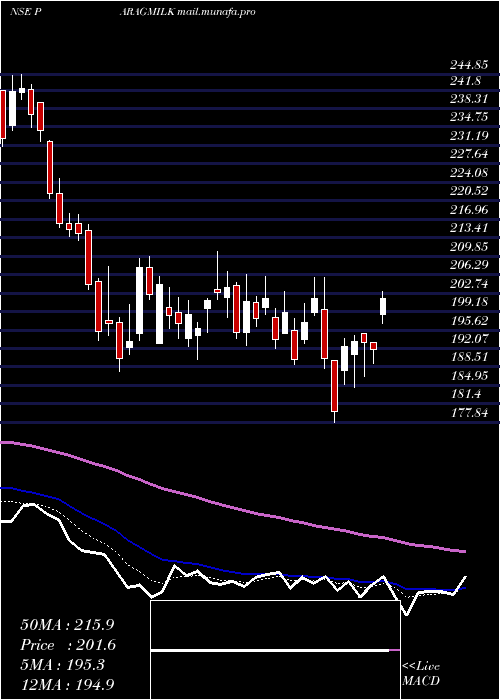The width and height of the screenshot is (500, 700).
Task: Select the 199.18 price level label
Action: (468, 302)
